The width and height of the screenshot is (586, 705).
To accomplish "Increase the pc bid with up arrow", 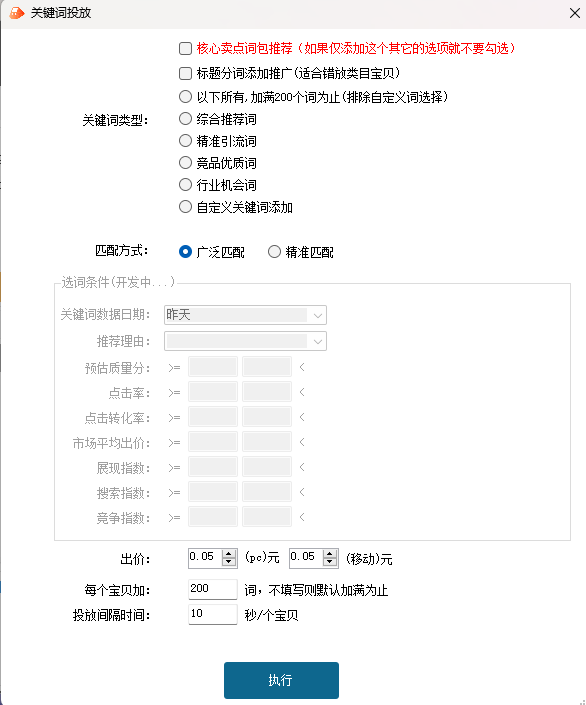I will click(229, 554).
